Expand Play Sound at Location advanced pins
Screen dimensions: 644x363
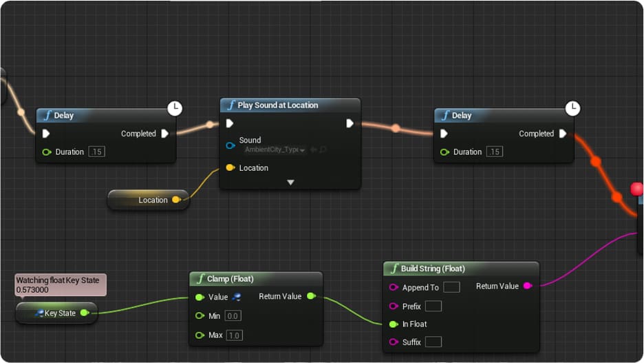click(x=290, y=183)
